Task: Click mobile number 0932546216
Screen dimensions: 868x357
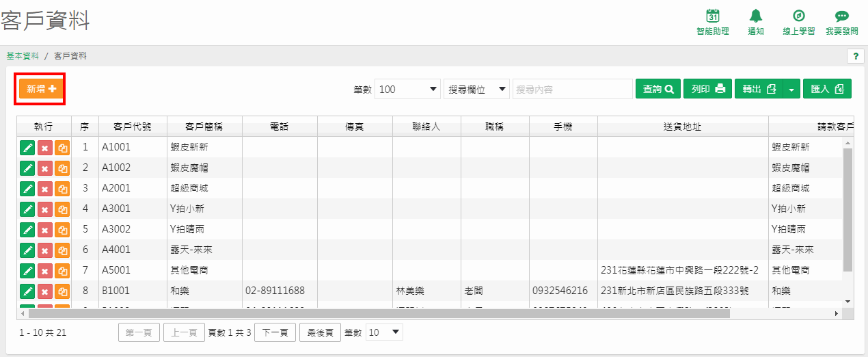Action: [x=560, y=291]
